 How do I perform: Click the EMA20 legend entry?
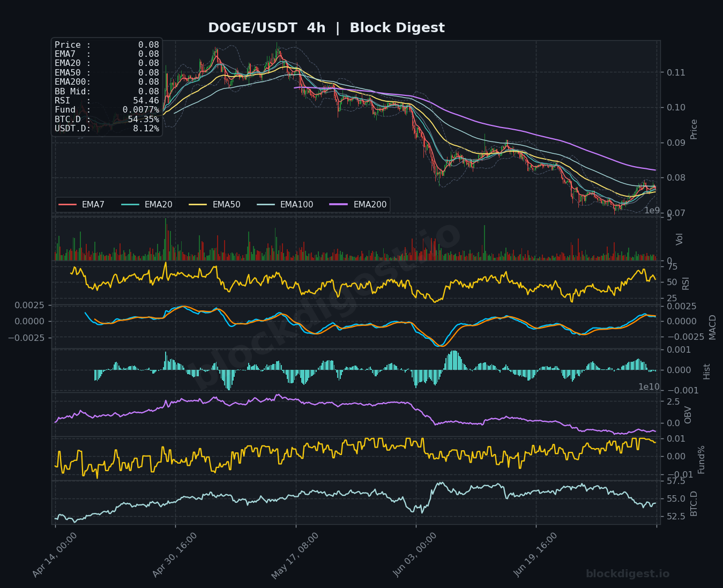pos(147,205)
